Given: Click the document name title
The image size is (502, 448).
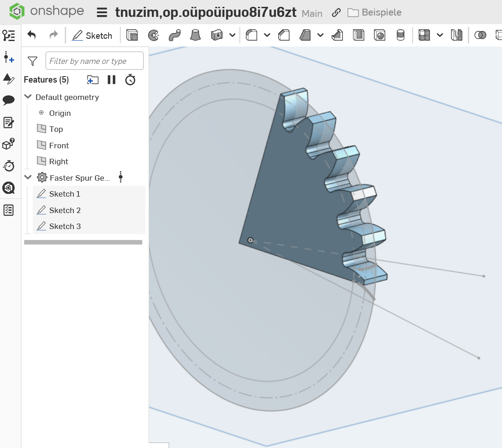Looking at the screenshot, I should [206, 12].
